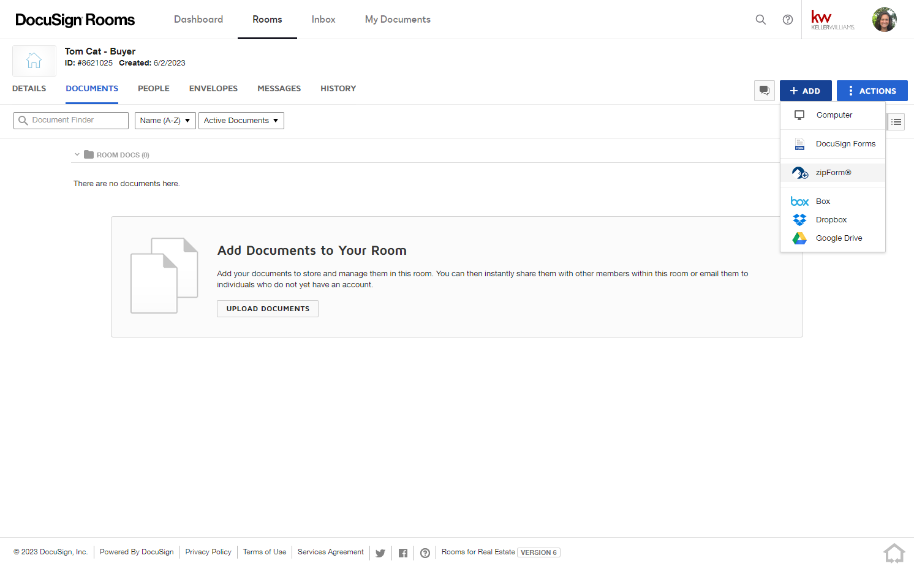Click the Upload Documents button

point(268,309)
